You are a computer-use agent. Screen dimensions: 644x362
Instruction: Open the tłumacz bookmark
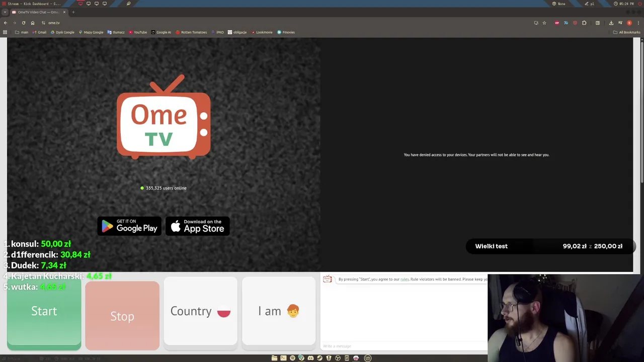[x=116, y=32]
